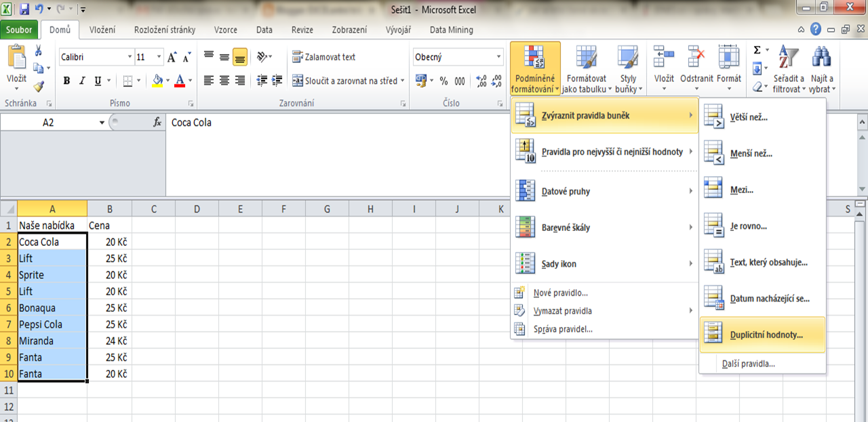868x422 pixels.
Task: Open the font size 11 dropdown
Action: click(159, 58)
